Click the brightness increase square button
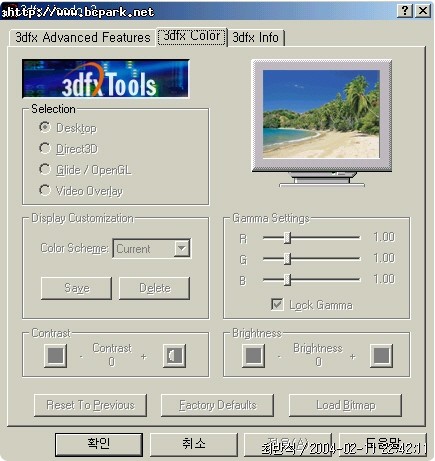The image size is (435, 461). pos(381,356)
